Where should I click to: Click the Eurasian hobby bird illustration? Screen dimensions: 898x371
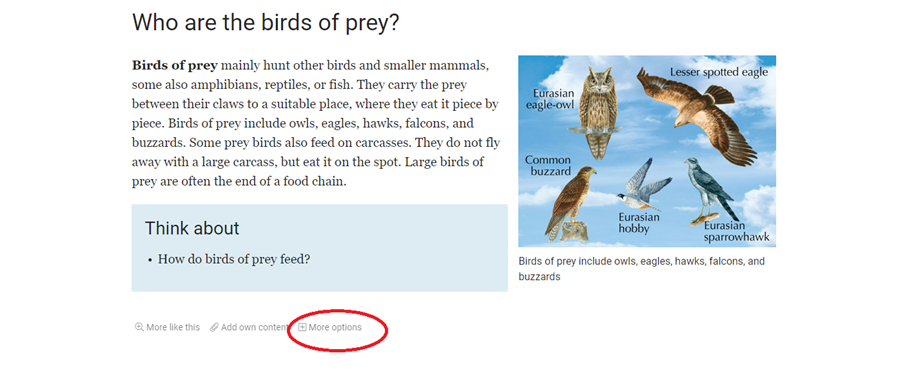click(643, 184)
